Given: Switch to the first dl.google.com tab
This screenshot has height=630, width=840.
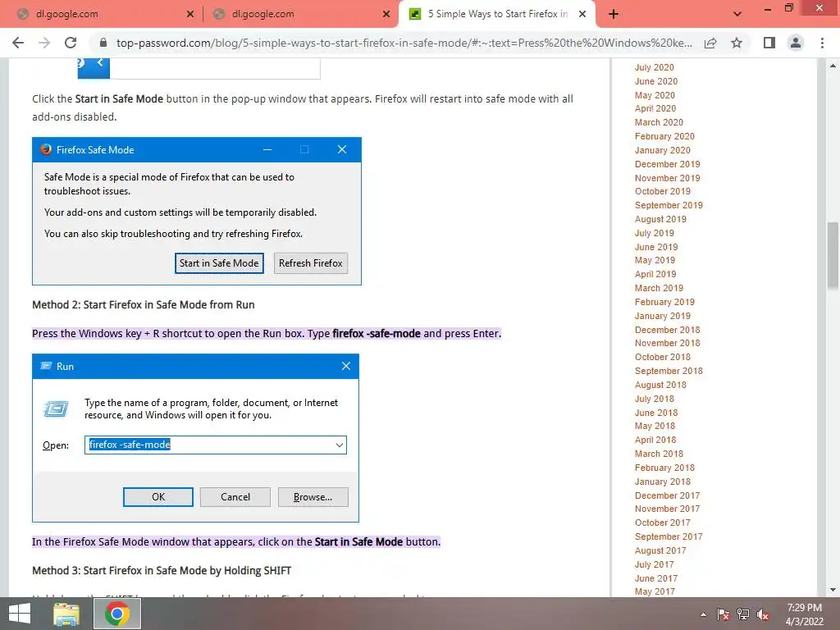Looking at the screenshot, I should [x=102, y=15].
